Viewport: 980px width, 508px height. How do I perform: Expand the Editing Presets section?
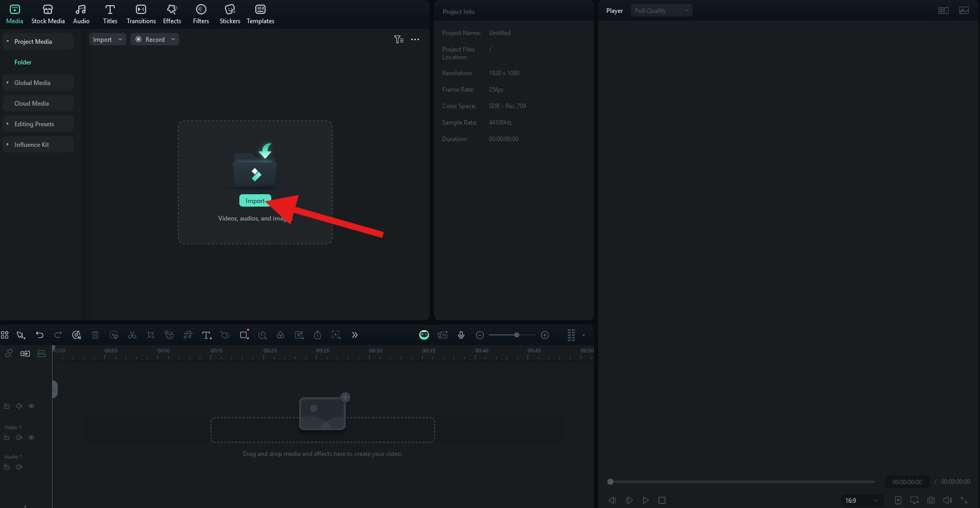[38, 124]
